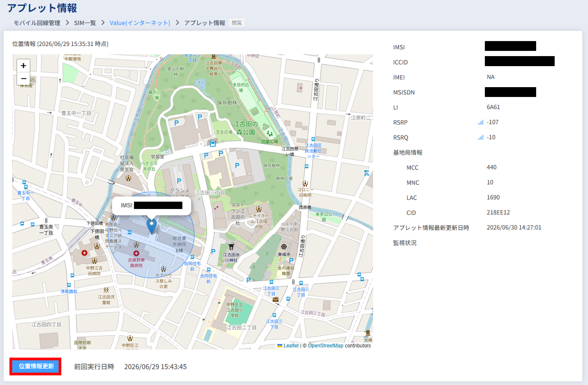Viewport: 588px width, 385px height.
Task: Click the 中野江古田病院 red cross icon
Action: (84, 253)
